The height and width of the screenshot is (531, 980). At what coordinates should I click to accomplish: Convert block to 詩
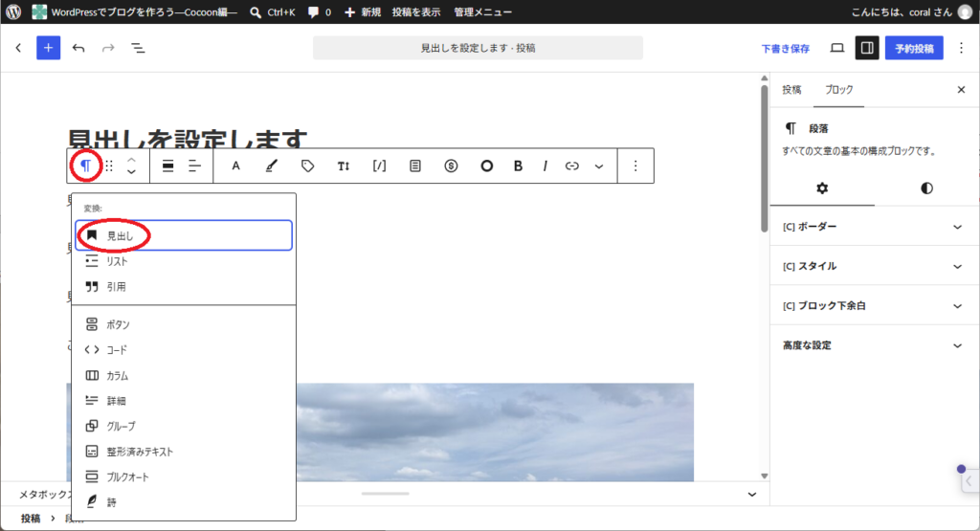184,501
